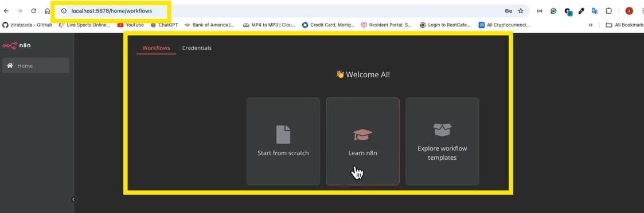Open the MP4 to MP3 bookmark
The width and height of the screenshot is (644, 213).
click(x=269, y=25)
